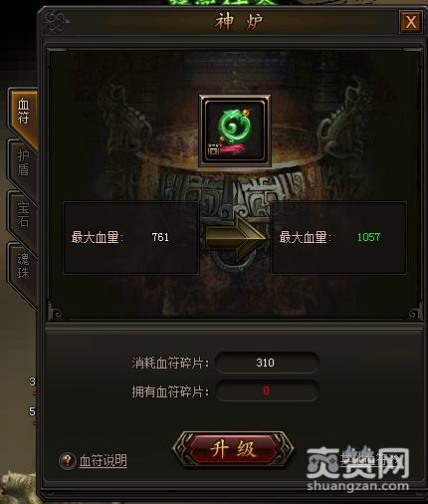The height and width of the screenshot is (504, 428).
Task: Click the green 1057 value text
Action: click(x=368, y=237)
